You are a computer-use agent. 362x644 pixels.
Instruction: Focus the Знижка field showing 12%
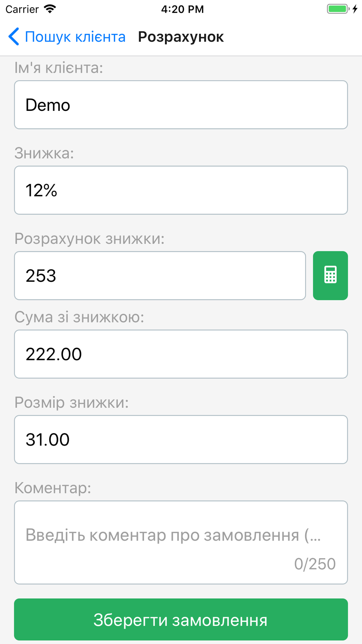[x=181, y=190]
